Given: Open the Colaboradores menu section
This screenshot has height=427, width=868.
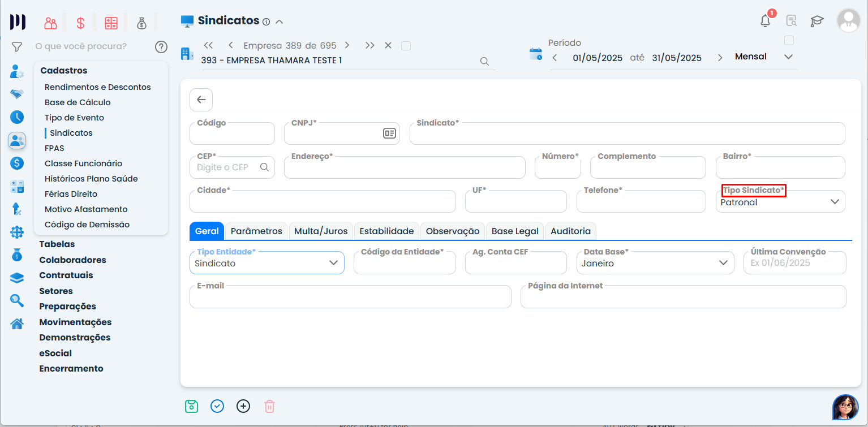Looking at the screenshot, I should tap(72, 260).
